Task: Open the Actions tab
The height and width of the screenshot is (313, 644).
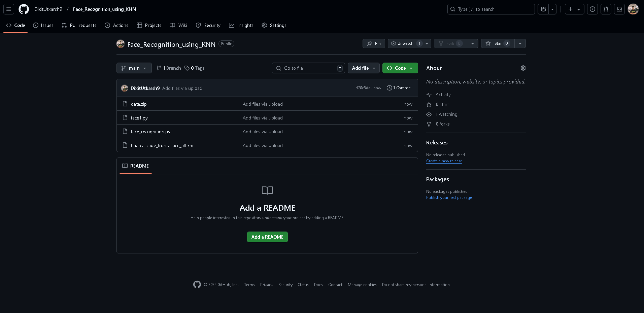Action: click(116, 25)
